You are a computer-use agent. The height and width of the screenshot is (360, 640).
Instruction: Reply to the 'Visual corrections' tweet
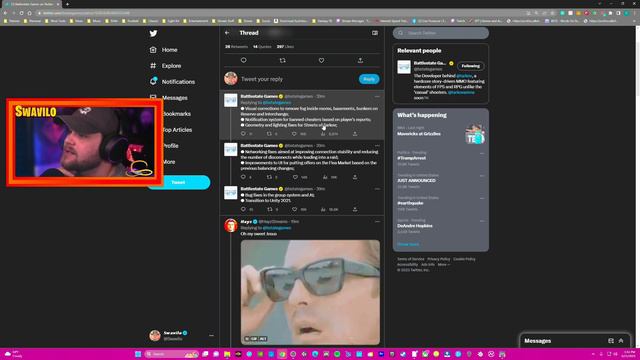pos(243,133)
